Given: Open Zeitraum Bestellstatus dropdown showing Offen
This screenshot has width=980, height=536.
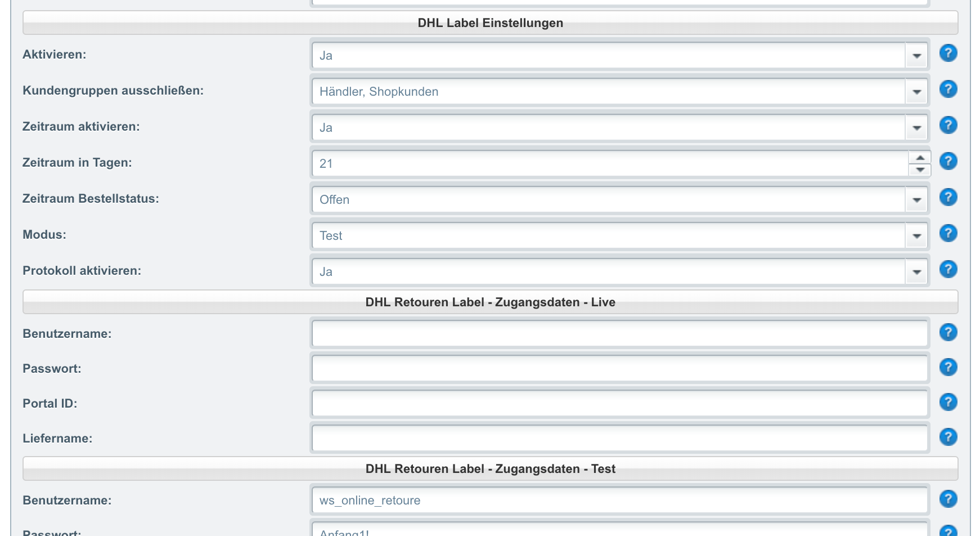Looking at the screenshot, I should click(916, 200).
